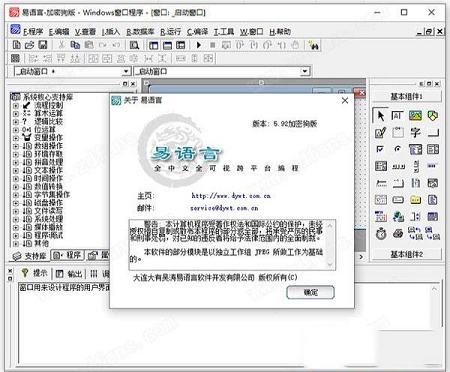
Task: Click the binoculars search icon in toolbar
Action: click(x=313, y=45)
